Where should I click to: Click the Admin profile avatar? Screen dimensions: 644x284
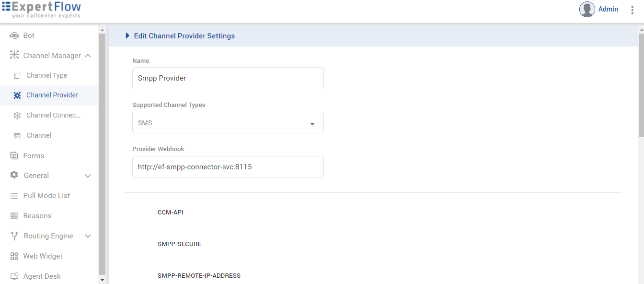[586, 9]
